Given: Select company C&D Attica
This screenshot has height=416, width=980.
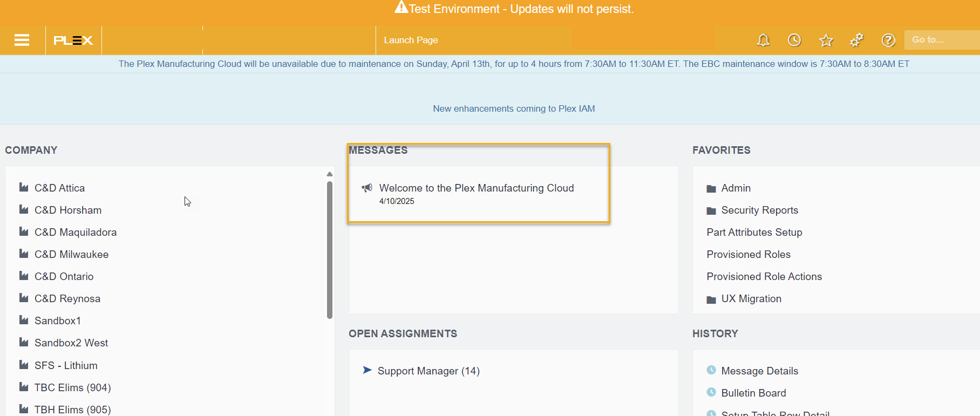Looking at the screenshot, I should [x=59, y=188].
